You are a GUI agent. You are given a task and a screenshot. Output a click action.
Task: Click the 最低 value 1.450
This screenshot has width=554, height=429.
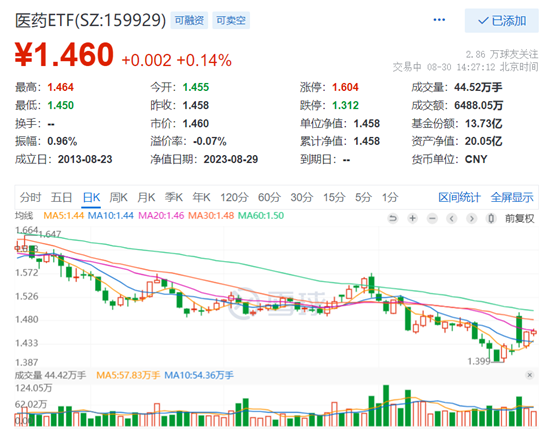(60, 105)
